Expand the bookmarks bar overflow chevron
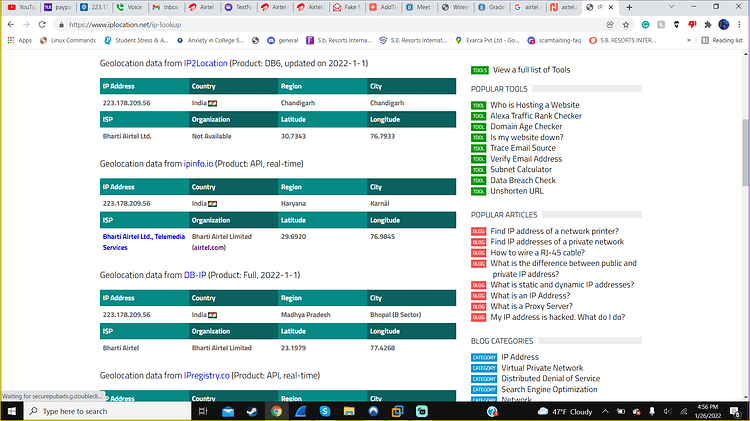 tap(689, 40)
